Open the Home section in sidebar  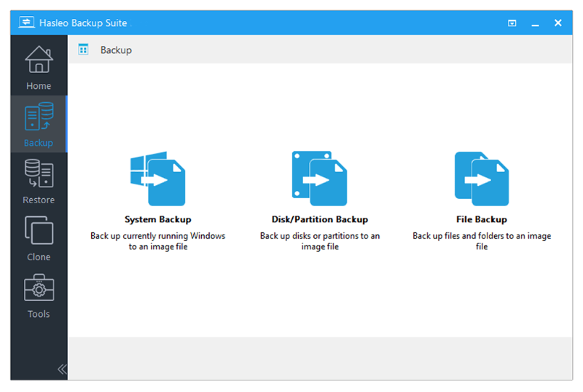tap(39, 67)
